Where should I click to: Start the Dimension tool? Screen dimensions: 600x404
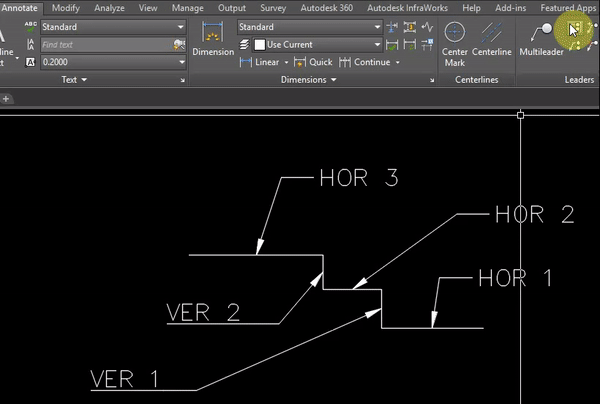(213, 38)
